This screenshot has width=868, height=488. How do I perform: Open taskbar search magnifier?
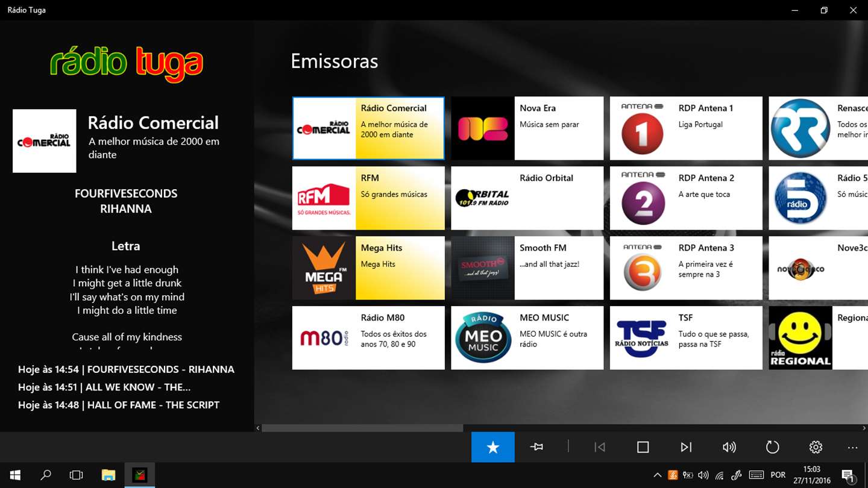(x=46, y=475)
